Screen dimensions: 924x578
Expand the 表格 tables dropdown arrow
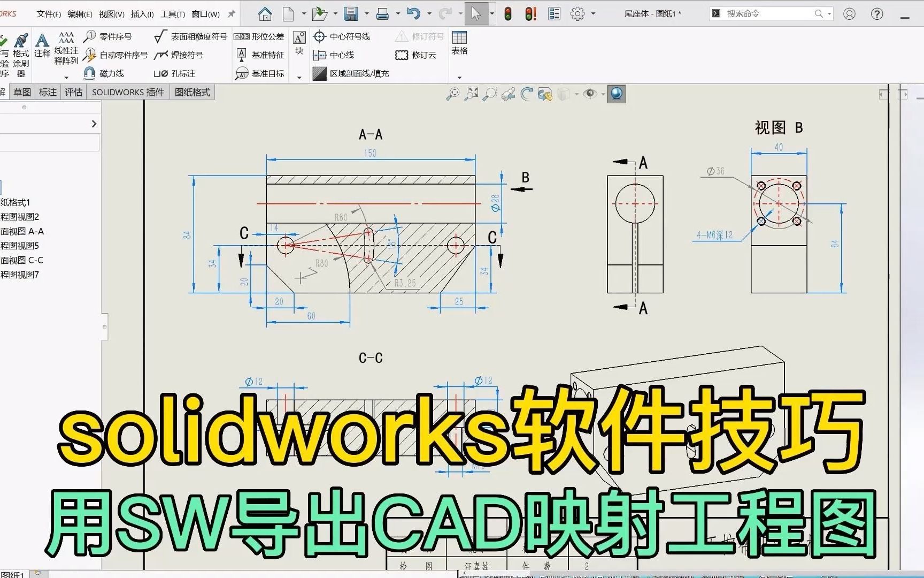(459, 78)
